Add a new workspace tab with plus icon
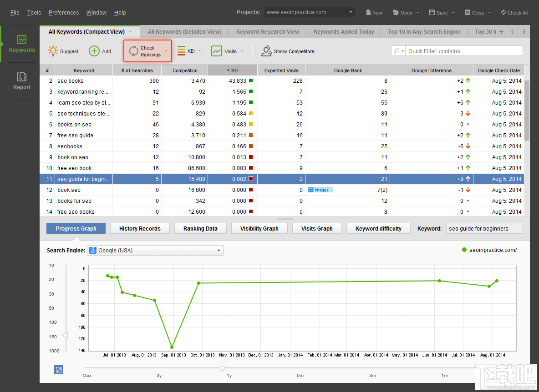 tap(501, 31)
